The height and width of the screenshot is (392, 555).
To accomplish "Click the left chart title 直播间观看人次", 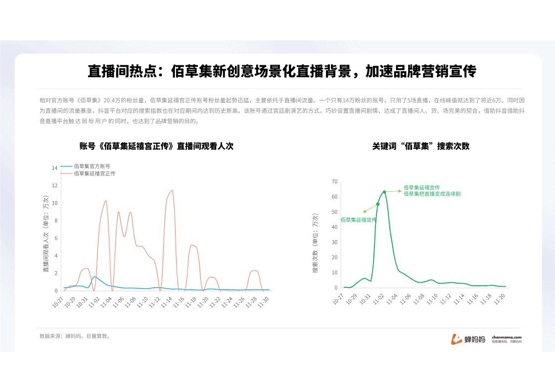I will 156,146.
